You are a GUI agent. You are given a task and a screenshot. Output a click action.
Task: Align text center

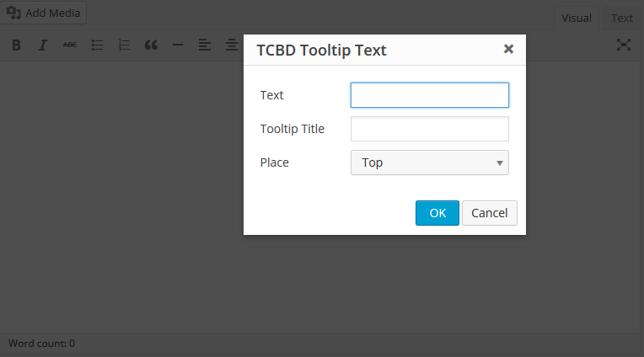pyautogui.click(x=232, y=45)
